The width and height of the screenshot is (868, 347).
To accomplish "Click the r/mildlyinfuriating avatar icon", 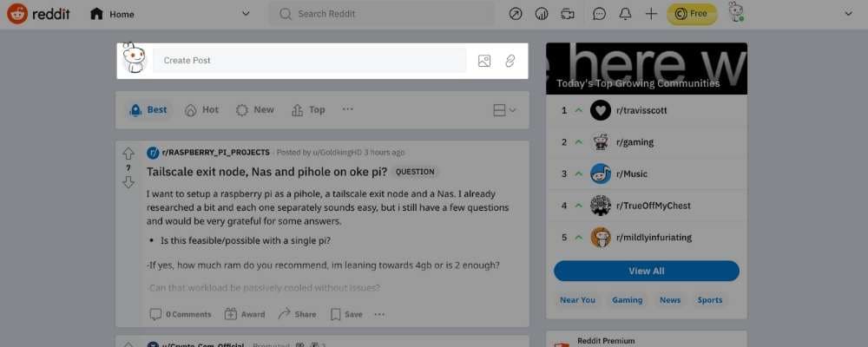I will pyautogui.click(x=601, y=238).
